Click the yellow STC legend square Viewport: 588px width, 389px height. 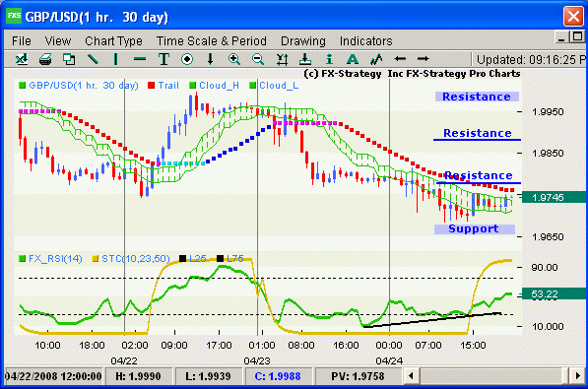pyautogui.click(x=95, y=258)
